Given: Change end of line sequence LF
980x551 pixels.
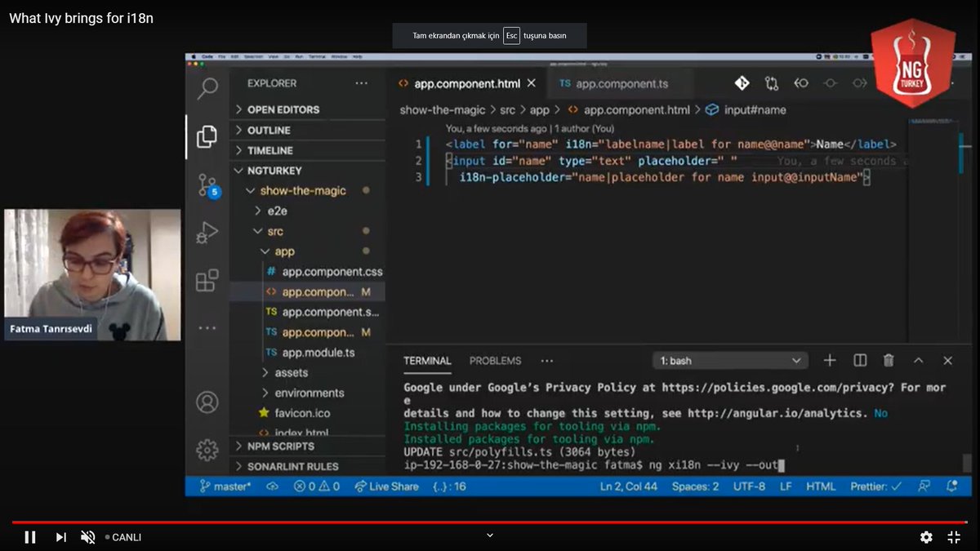Looking at the screenshot, I should (786, 487).
